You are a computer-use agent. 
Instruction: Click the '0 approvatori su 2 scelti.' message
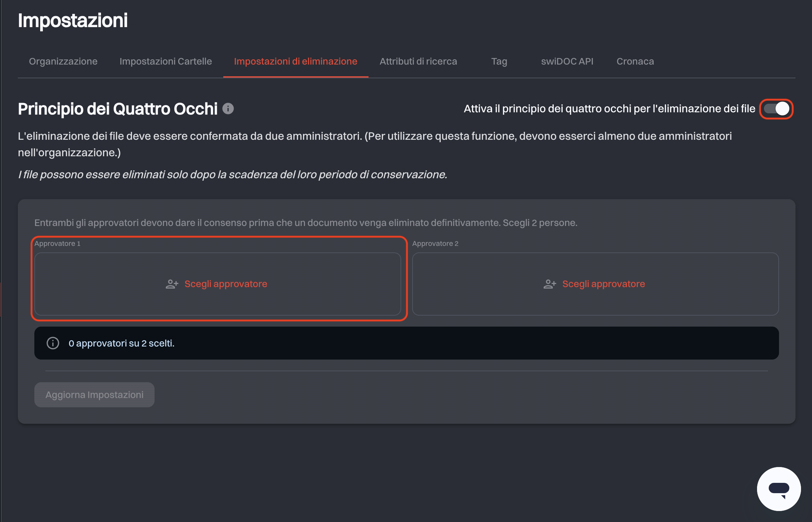[122, 343]
